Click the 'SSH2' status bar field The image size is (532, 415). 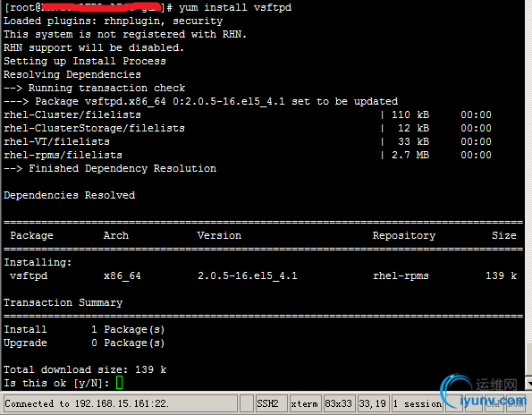coord(272,403)
